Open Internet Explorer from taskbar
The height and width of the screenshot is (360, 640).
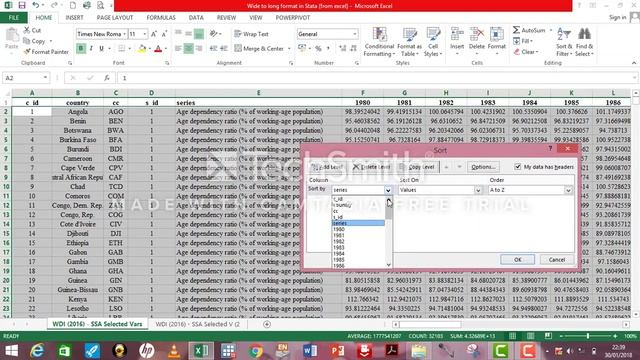tap(38, 351)
